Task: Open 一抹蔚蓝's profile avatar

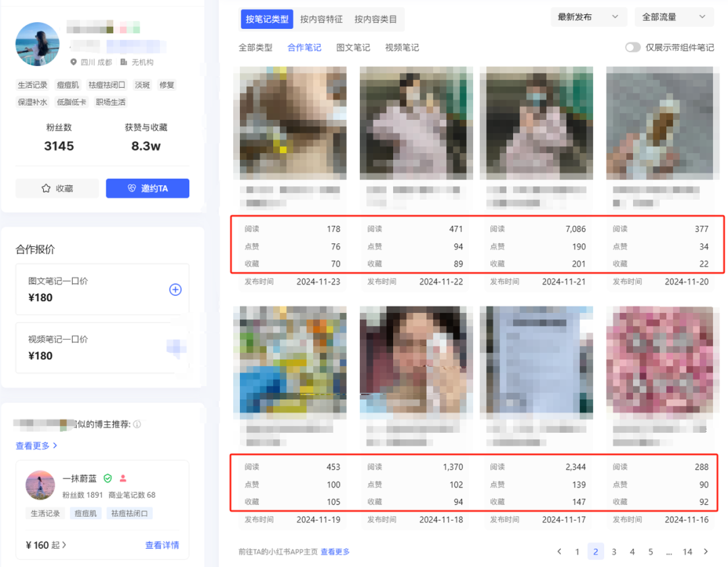Action: coord(41,485)
